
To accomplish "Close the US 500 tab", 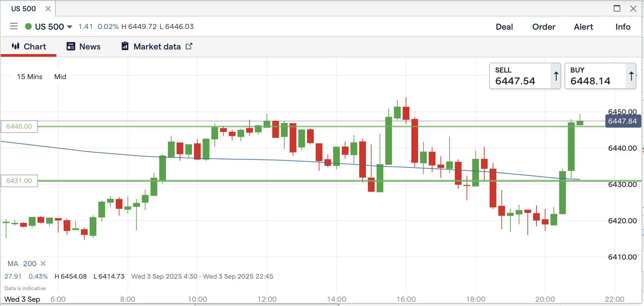I will click(48, 9).
